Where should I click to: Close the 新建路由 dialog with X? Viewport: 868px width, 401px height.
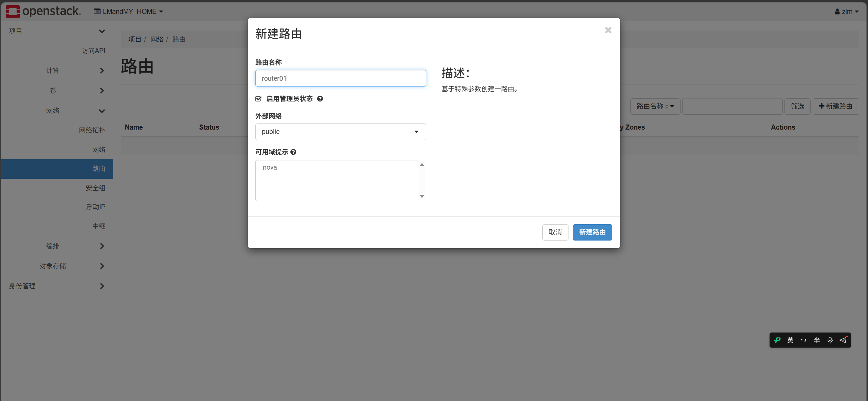608,30
